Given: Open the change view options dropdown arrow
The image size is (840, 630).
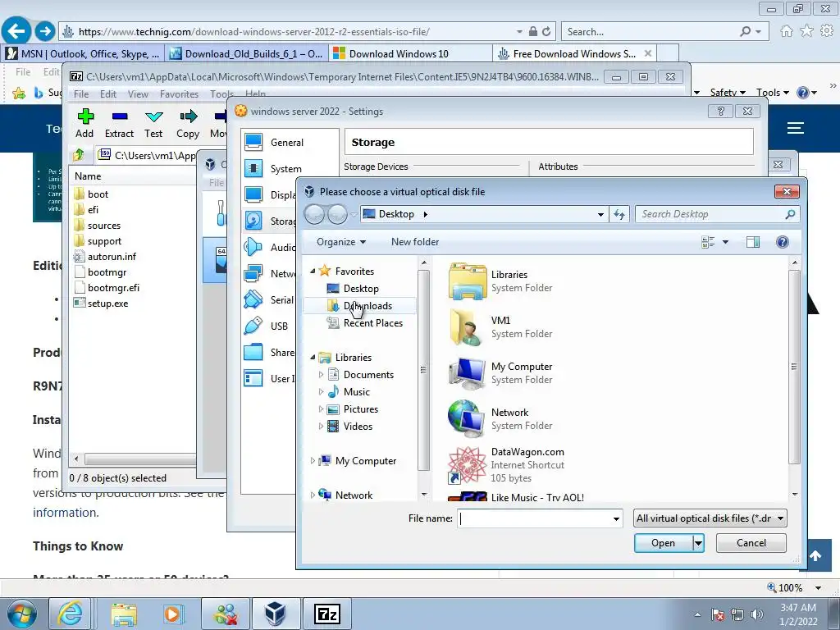Looking at the screenshot, I should pos(725,242).
